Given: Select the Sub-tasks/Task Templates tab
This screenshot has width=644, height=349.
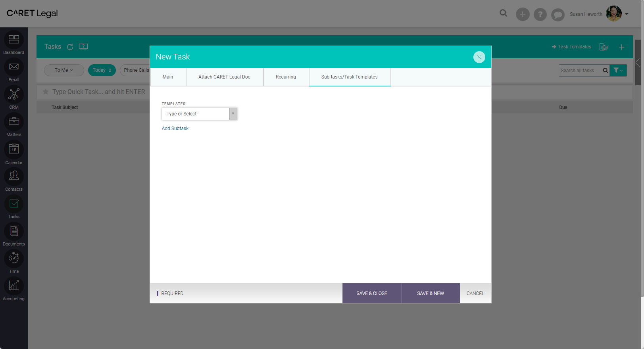Looking at the screenshot, I should coord(350,77).
